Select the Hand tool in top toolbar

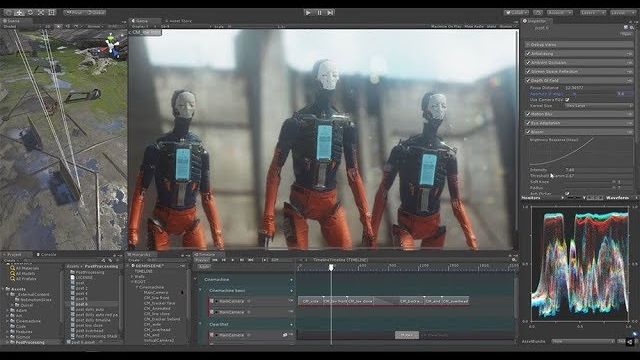(x=8, y=13)
